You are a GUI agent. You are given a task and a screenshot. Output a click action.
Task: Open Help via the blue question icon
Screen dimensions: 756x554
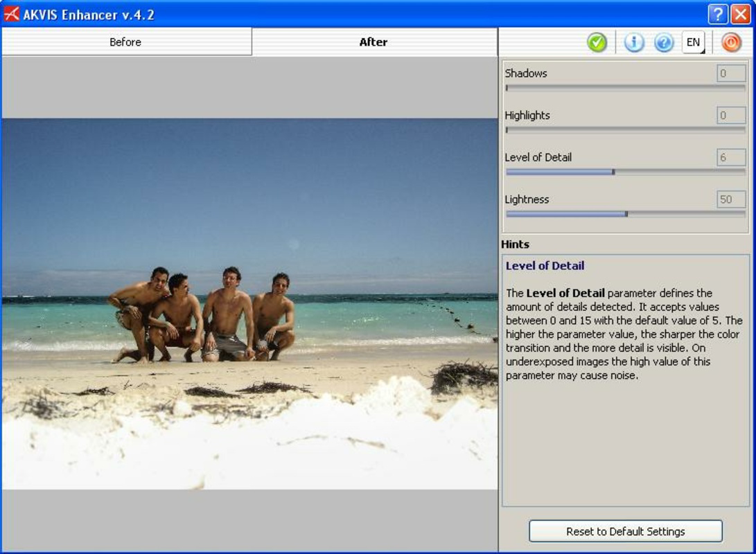(663, 42)
